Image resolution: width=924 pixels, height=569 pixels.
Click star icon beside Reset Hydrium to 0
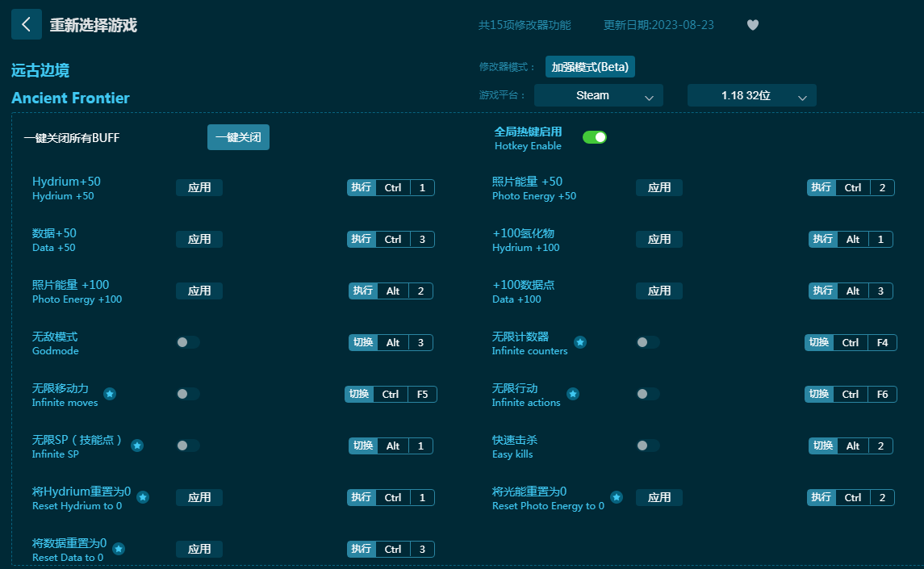pos(143,497)
